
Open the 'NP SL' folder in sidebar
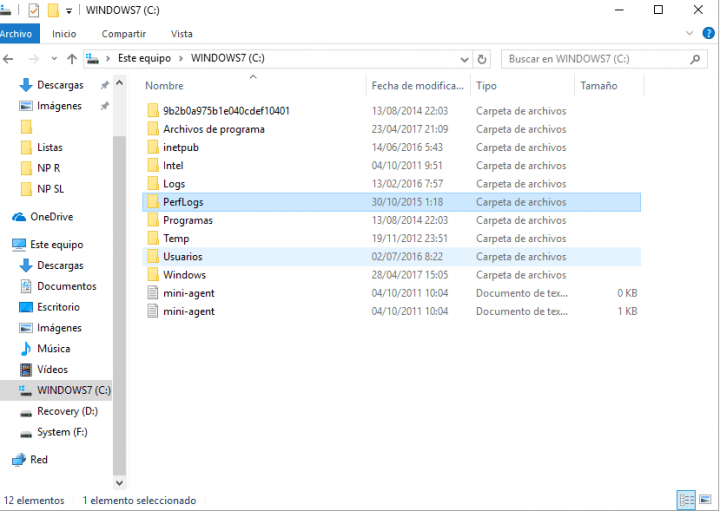(50, 189)
